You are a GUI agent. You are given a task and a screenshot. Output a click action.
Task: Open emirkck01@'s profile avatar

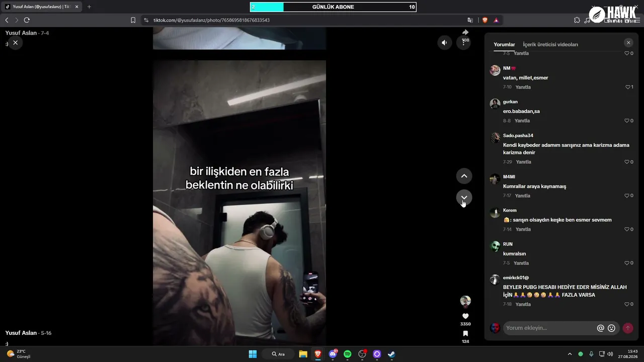[495, 280]
